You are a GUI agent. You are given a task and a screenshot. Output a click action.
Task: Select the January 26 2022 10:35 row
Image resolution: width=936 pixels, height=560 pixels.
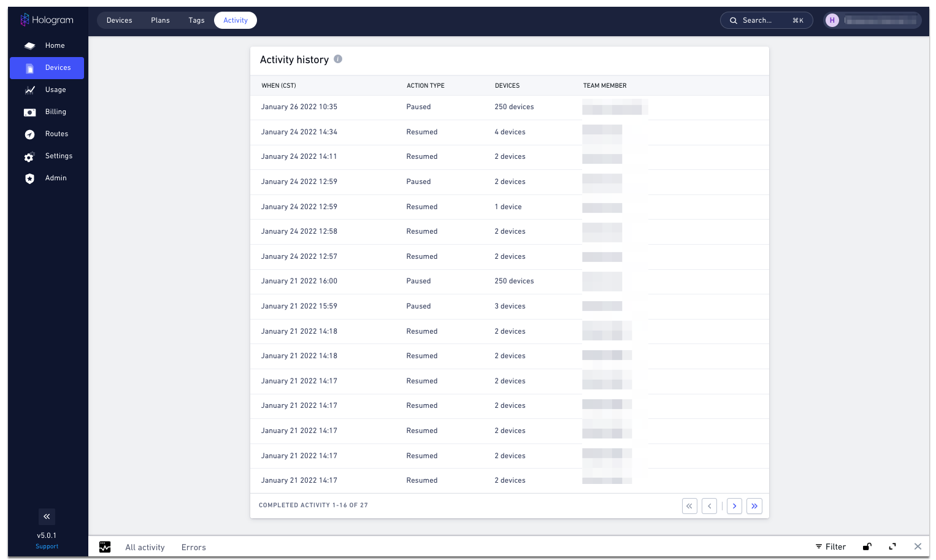coord(510,107)
